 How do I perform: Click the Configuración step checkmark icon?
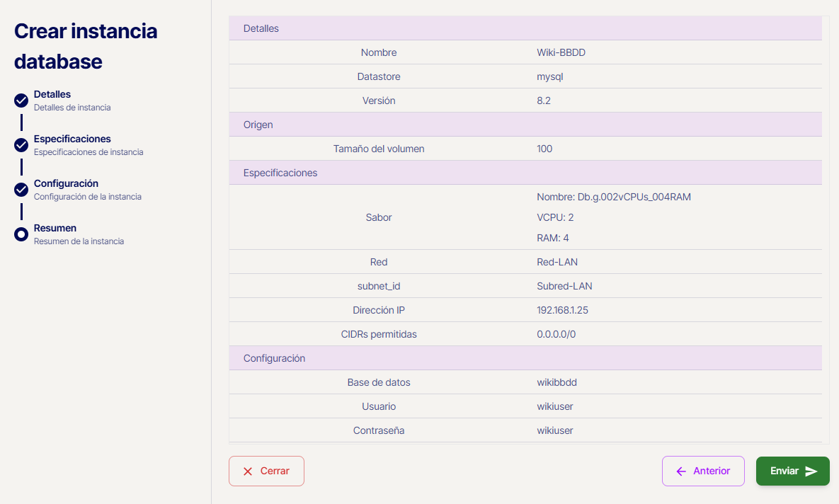coord(21,190)
